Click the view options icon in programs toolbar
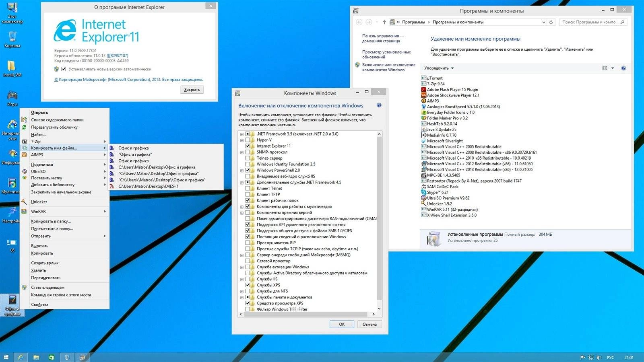The height and width of the screenshot is (362, 644). (605, 68)
